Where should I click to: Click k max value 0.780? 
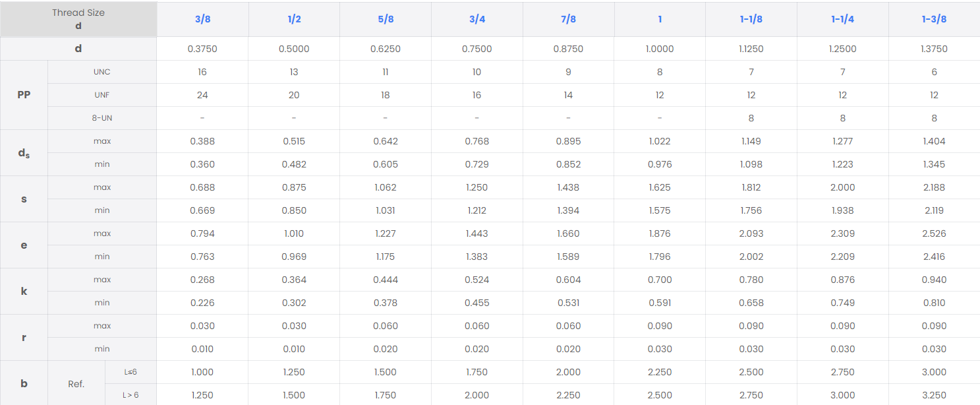[x=751, y=280]
